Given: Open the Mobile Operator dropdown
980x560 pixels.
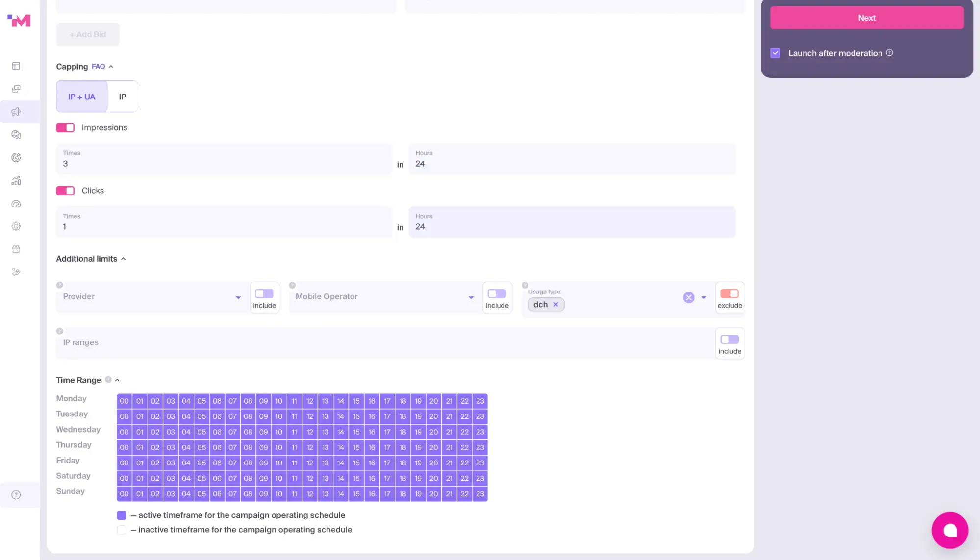Looking at the screenshot, I should coord(384,297).
